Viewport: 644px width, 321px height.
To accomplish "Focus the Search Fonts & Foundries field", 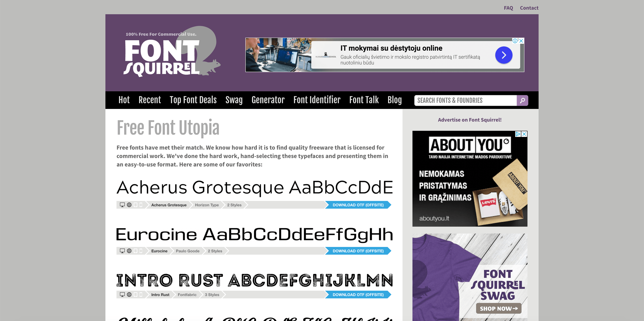I will tap(466, 100).
